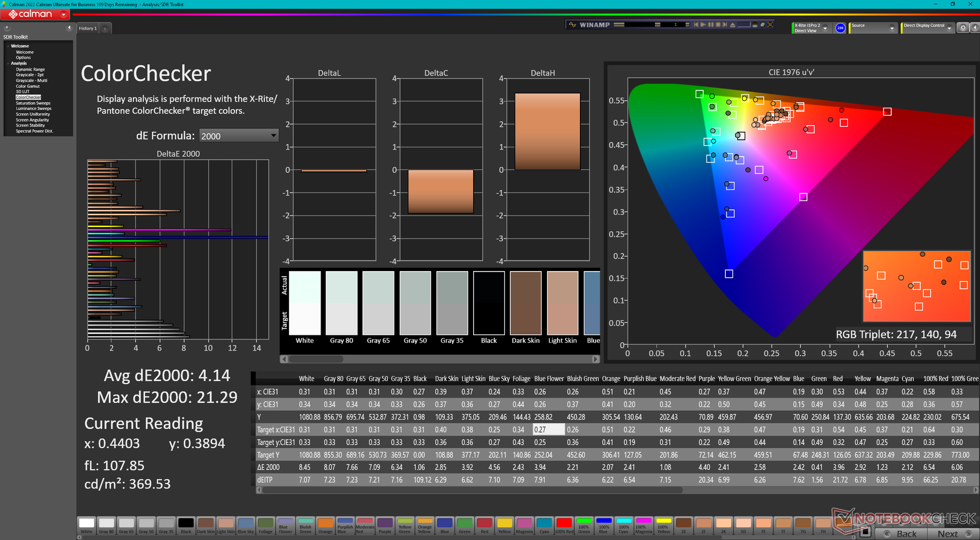Viewport: 980px width, 540px height.
Task: Click Winamp eject button
Action: [733, 24]
